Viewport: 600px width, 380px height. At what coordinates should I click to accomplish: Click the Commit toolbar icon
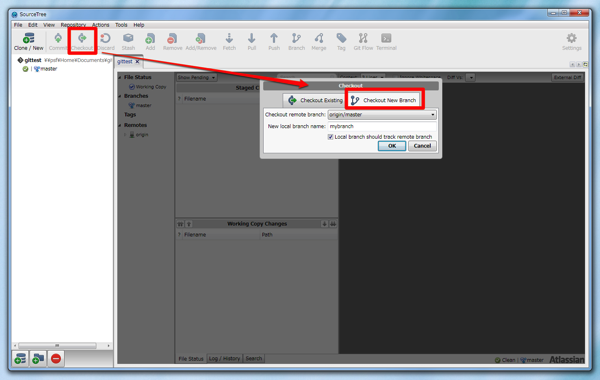tap(58, 41)
